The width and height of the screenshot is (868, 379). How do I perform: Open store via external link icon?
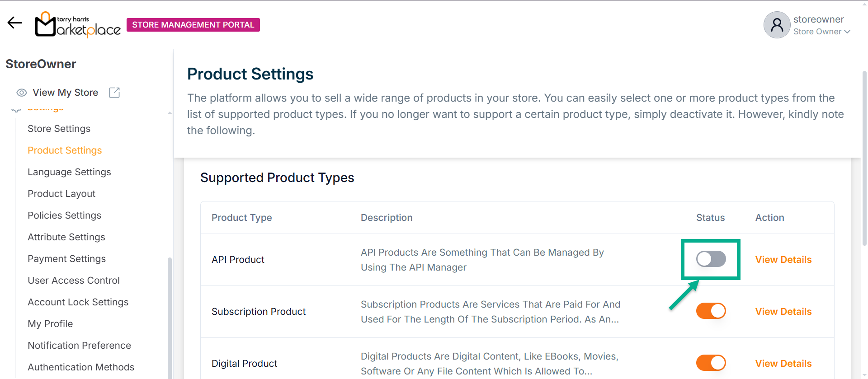(114, 93)
